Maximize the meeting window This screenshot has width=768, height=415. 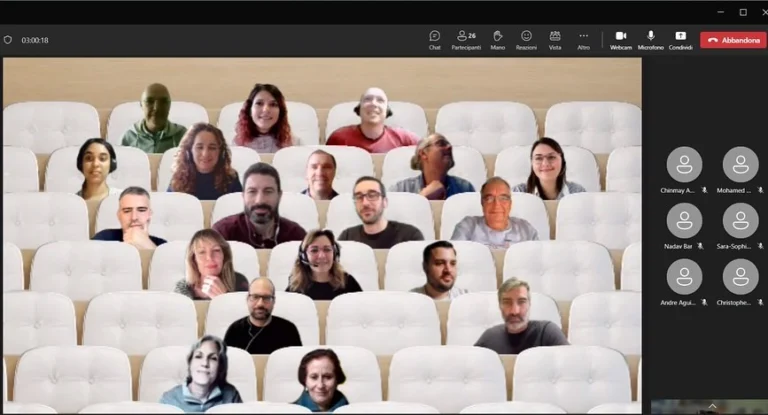pos(743,12)
